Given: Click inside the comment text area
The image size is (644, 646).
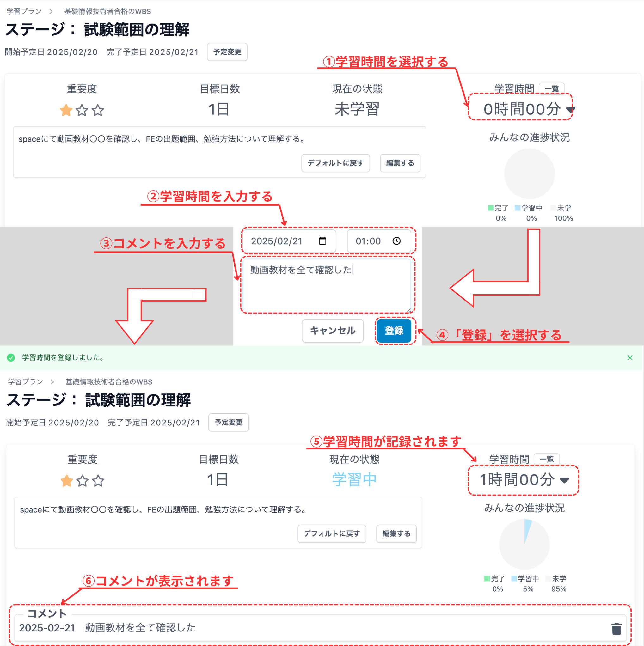Looking at the screenshot, I should [328, 284].
